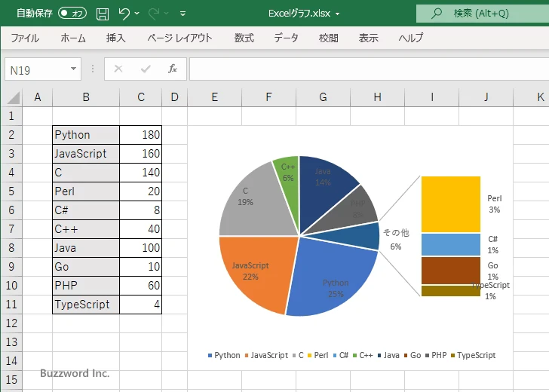Open Customize Quick Access Toolbar dropdown
The height and width of the screenshot is (392, 549).
coord(182,14)
